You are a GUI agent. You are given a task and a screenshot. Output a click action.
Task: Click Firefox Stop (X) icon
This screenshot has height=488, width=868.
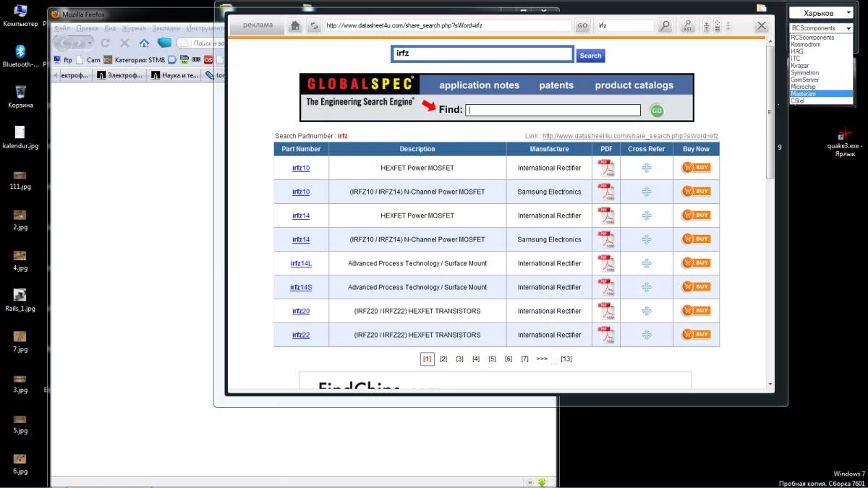[124, 43]
